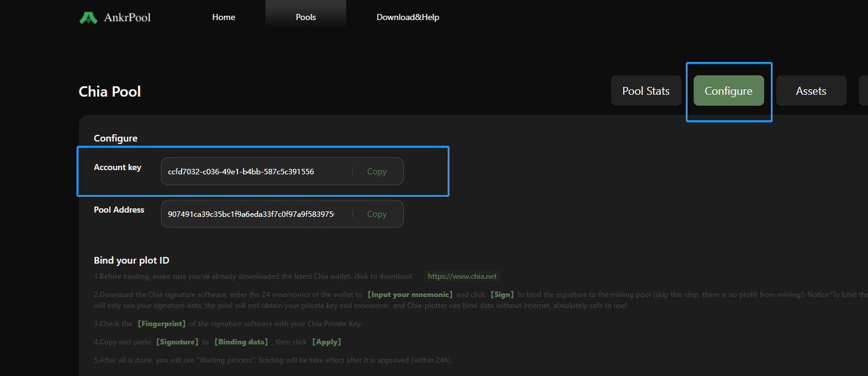Click the [Signature] highlighted text
Screen dimensions: 868x376
(177, 342)
